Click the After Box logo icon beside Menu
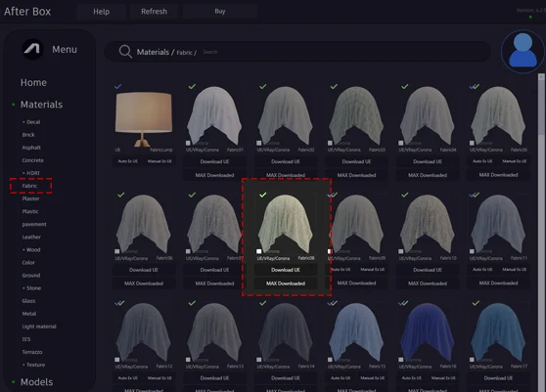Image resolution: width=546 pixels, height=392 pixels. (x=32, y=49)
